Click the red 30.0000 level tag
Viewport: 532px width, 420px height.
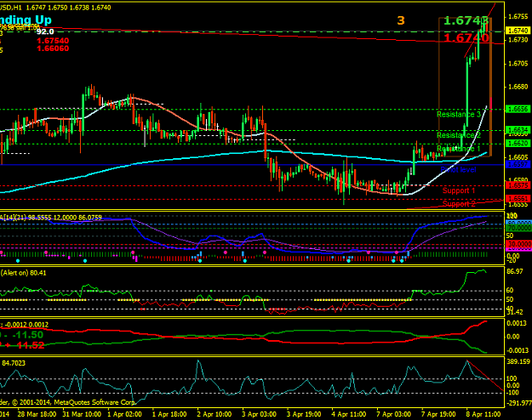click(518, 244)
